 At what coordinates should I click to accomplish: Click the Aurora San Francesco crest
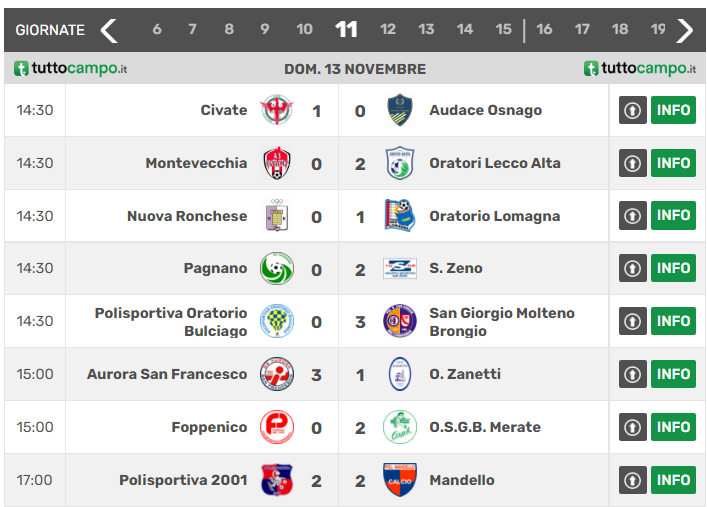click(276, 374)
